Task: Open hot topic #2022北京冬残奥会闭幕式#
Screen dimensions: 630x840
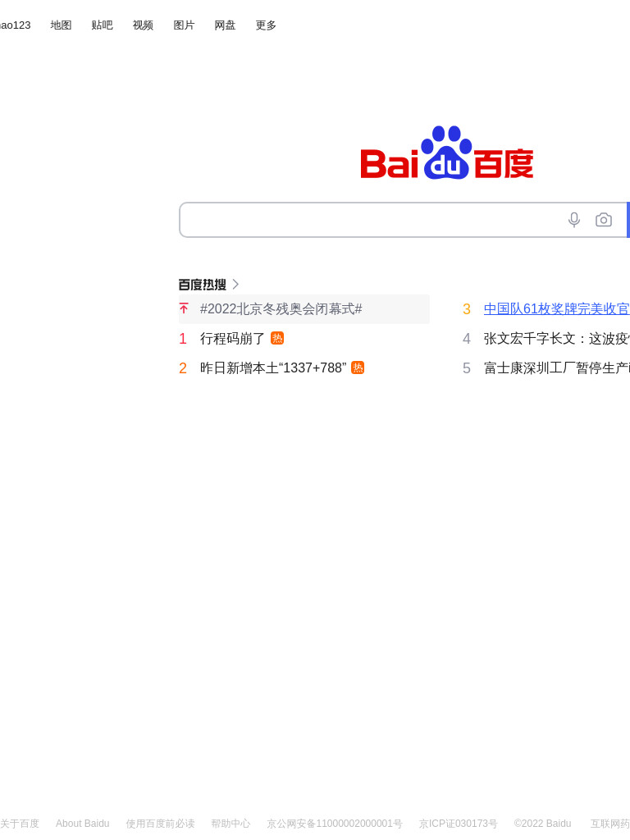Action: [281, 309]
